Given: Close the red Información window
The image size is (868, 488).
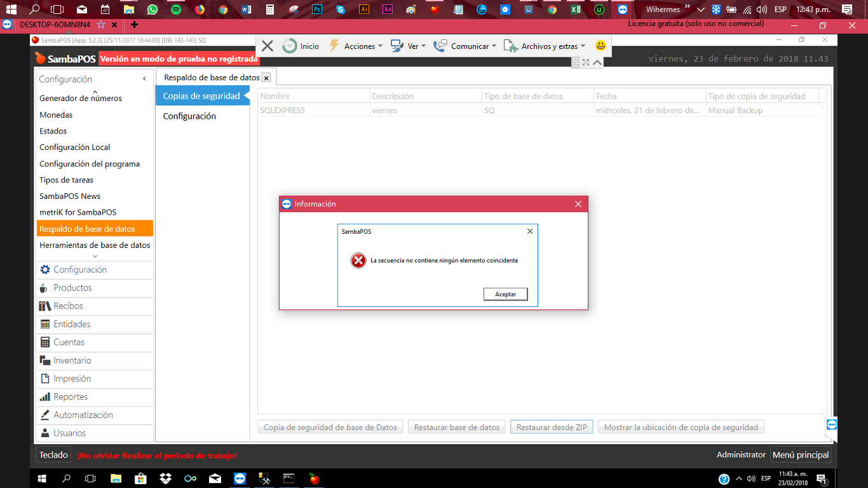Looking at the screenshot, I should pyautogui.click(x=578, y=204).
